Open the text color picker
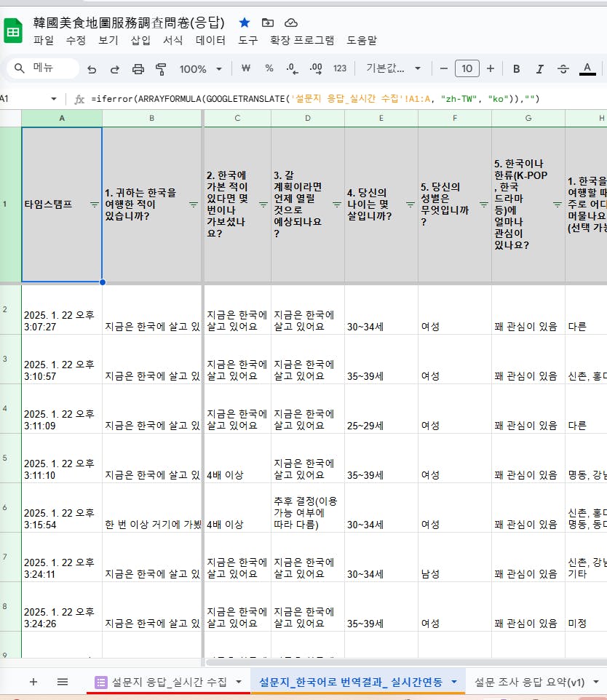 click(587, 68)
